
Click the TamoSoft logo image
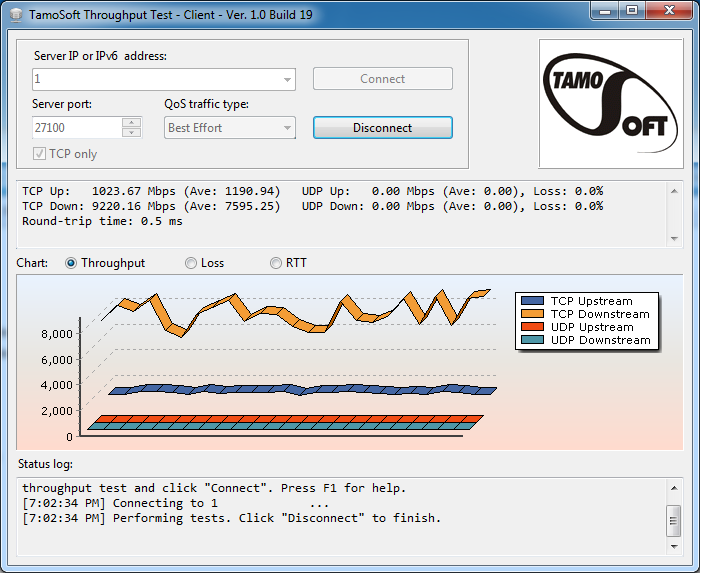click(611, 103)
